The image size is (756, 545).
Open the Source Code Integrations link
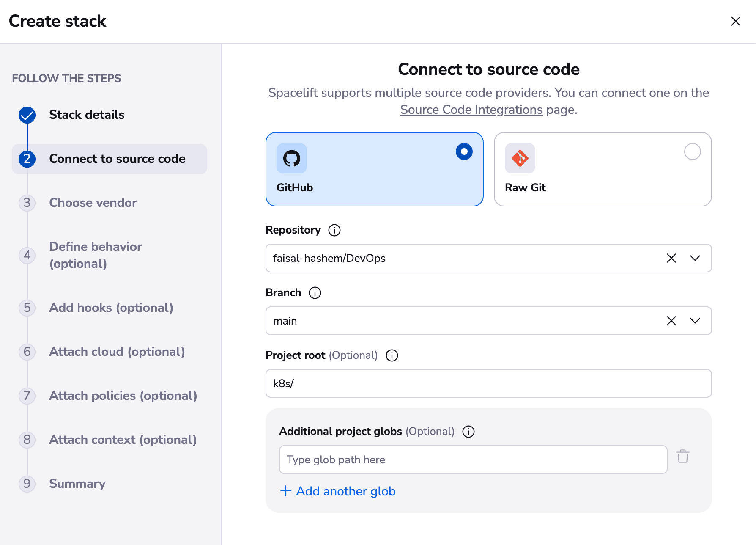[471, 110]
